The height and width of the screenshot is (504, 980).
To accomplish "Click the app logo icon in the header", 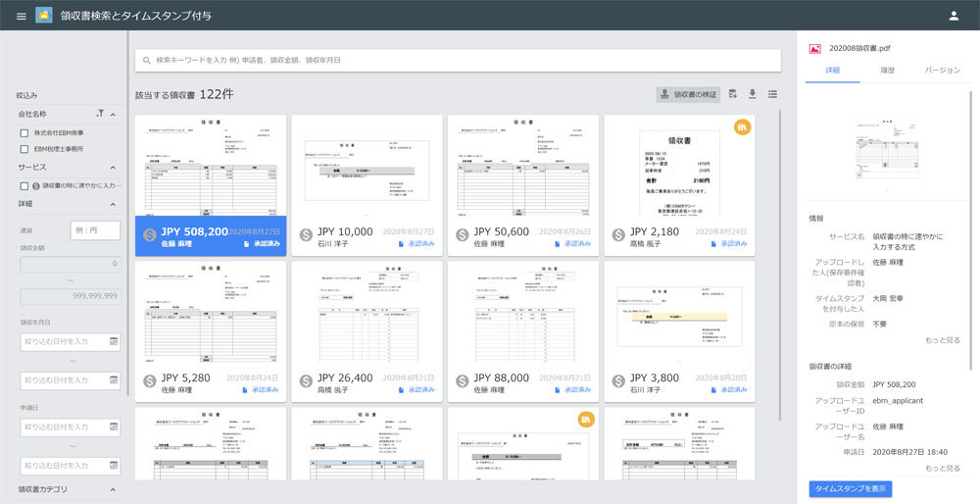I will pos(44,15).
